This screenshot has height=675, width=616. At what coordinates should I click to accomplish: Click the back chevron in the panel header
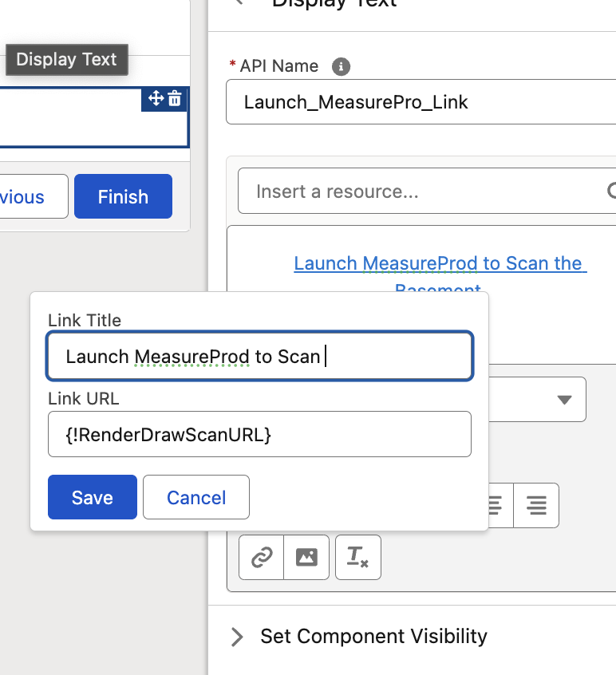[237, 2]
